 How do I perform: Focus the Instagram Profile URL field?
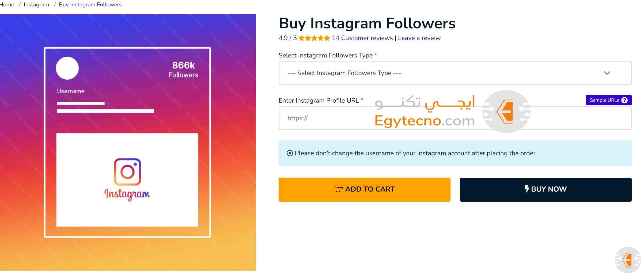335,118
